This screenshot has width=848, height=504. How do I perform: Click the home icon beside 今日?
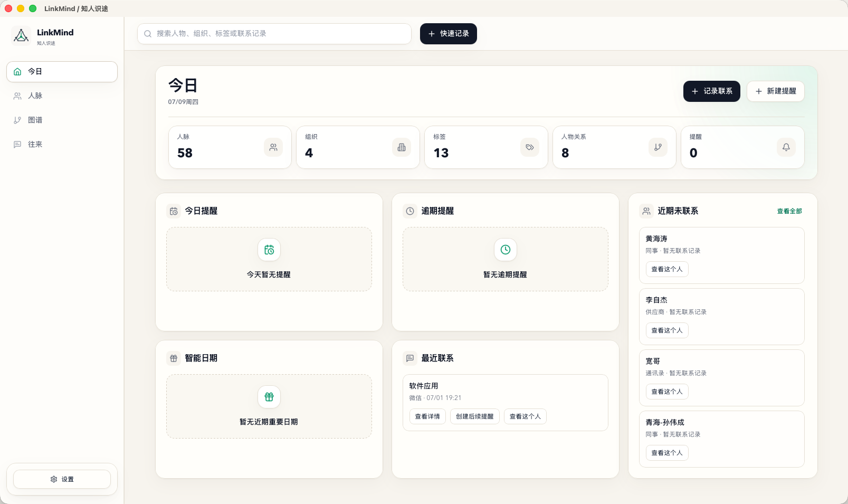(17, 72)
